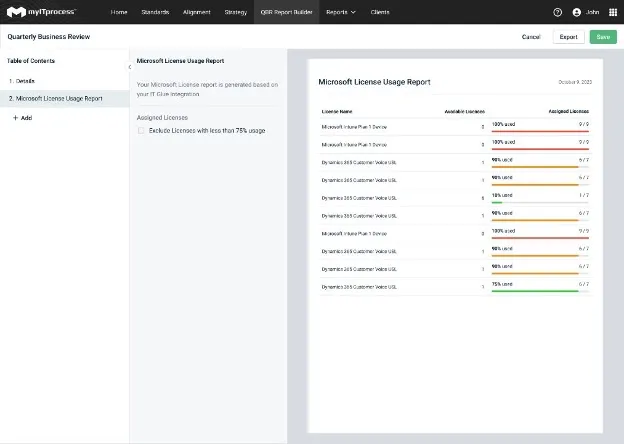Cancel the Quarterly Business Review edits
The width and height of the screenshot is (624, 444).
pos(531,37)
